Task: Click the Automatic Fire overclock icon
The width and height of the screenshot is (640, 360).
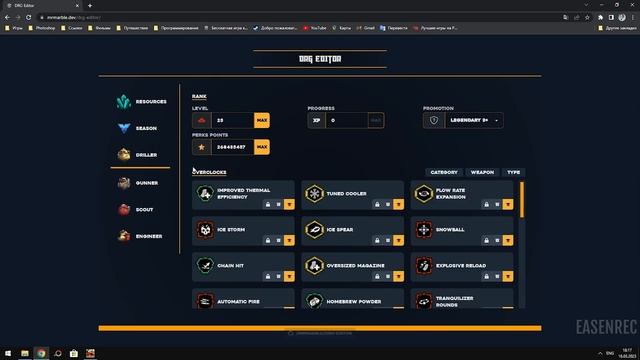Action: point(205,301)
